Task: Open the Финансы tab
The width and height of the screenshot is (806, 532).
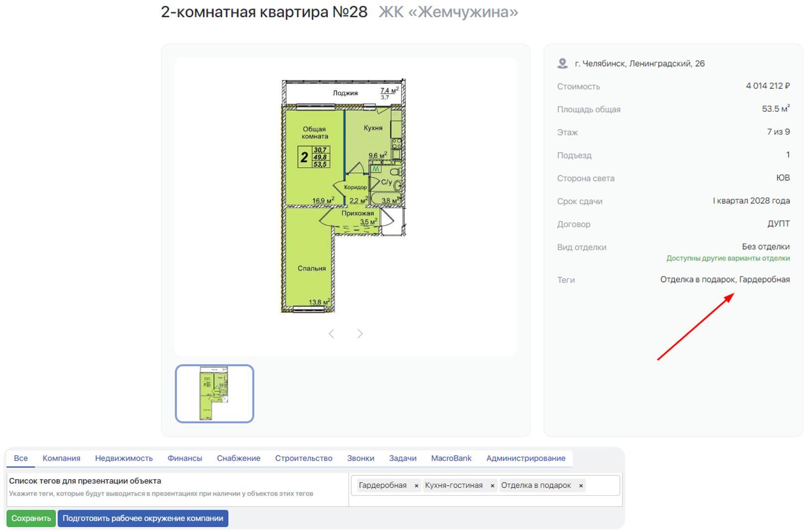Action: click(184, 458)
